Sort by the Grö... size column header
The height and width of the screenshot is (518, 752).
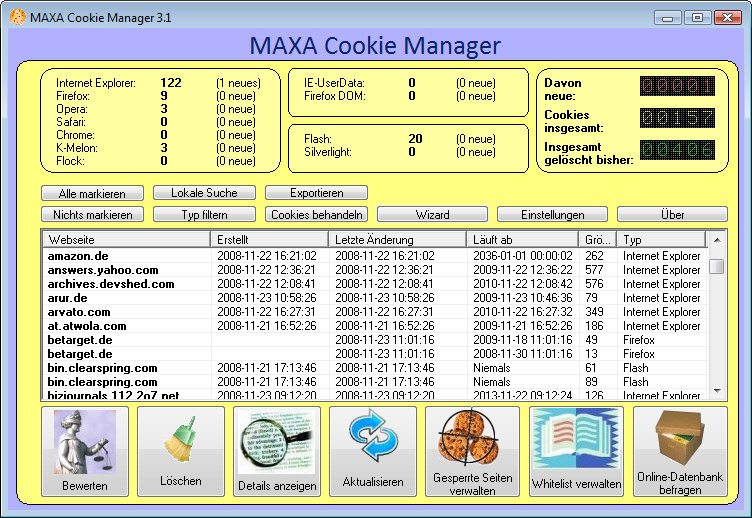click(x=598, y=239)
